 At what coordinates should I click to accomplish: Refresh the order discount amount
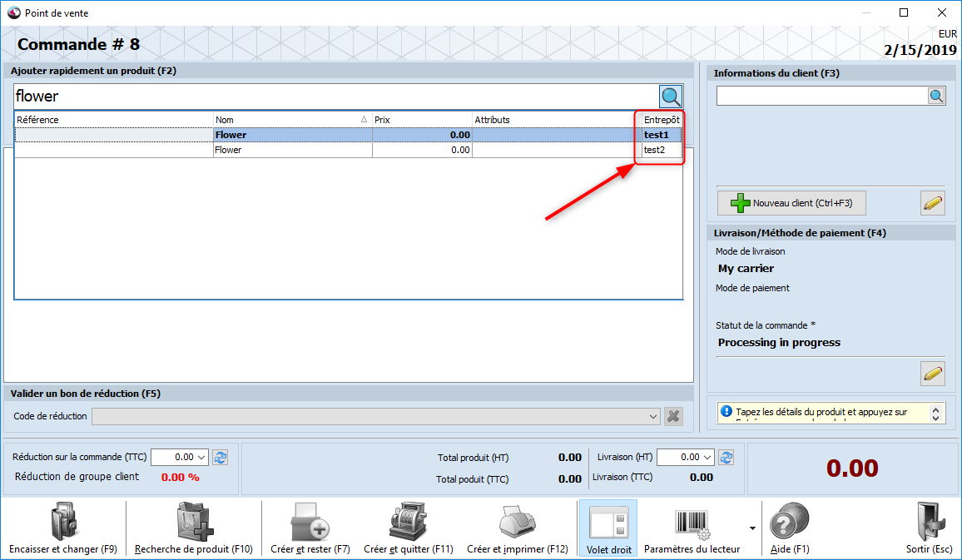pyautogui.click(x=220, y=457)
